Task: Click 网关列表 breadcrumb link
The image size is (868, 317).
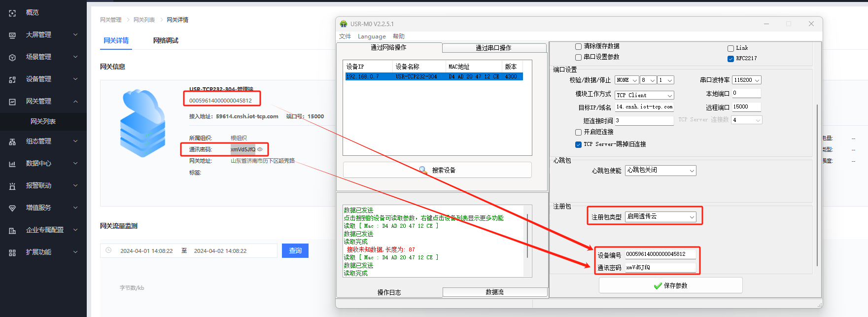Action: tap(144, 20)
